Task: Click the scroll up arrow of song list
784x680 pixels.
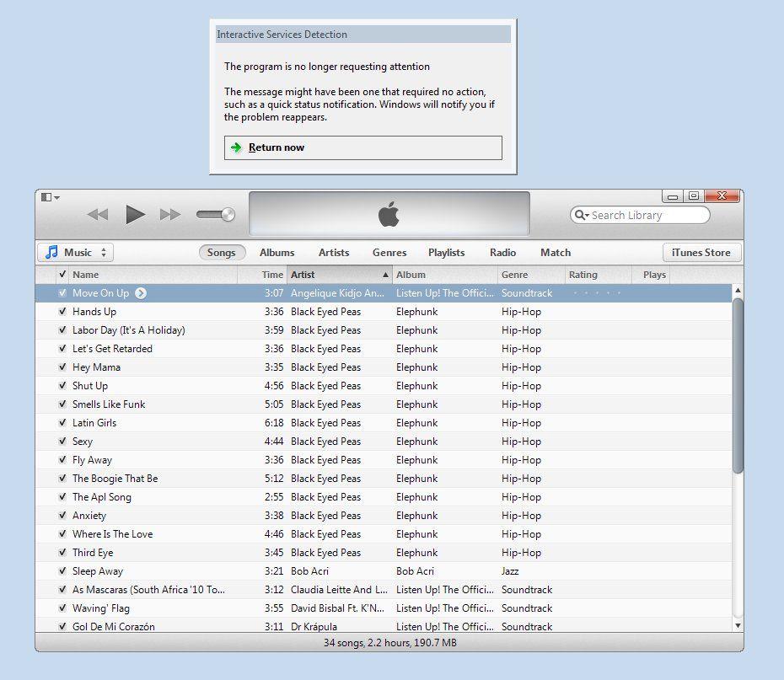Action: coord(738,291)
